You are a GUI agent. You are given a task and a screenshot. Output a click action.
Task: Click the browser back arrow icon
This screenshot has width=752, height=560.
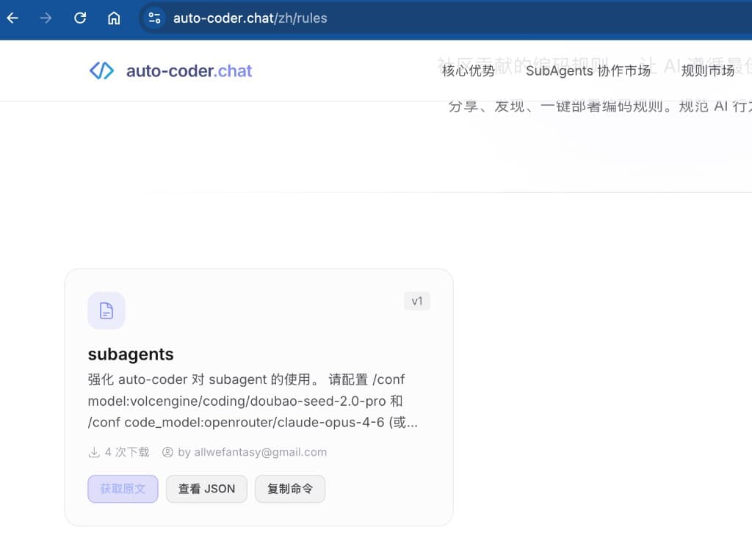(x=12, y=18)
